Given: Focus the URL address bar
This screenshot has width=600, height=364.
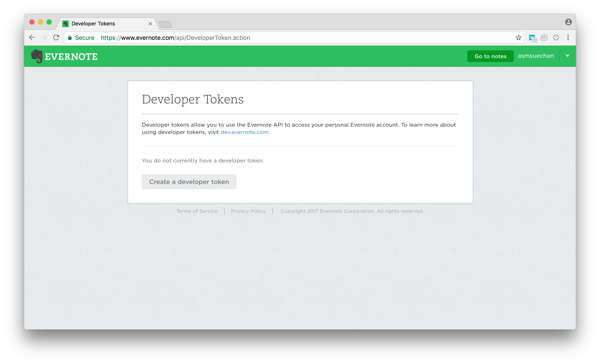Looking at the screenshot, I should pos(292,38).
